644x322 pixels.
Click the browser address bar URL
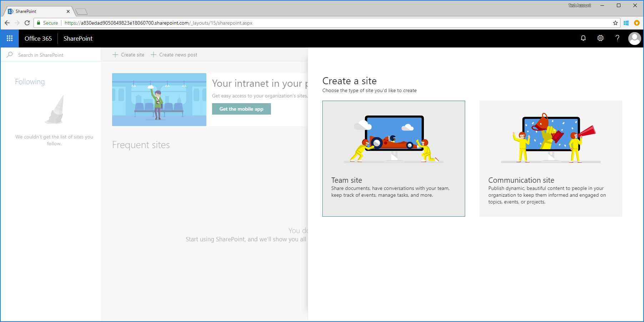click(159, 23)
